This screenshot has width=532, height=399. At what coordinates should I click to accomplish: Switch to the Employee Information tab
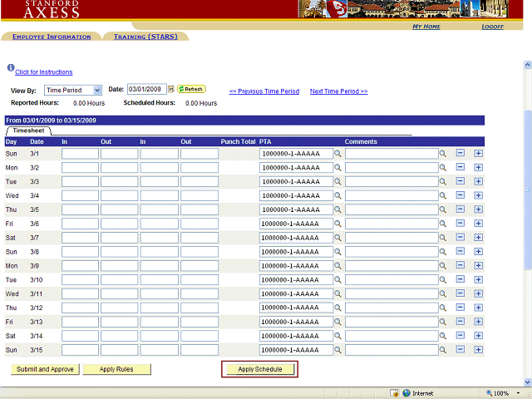[52, 37]
